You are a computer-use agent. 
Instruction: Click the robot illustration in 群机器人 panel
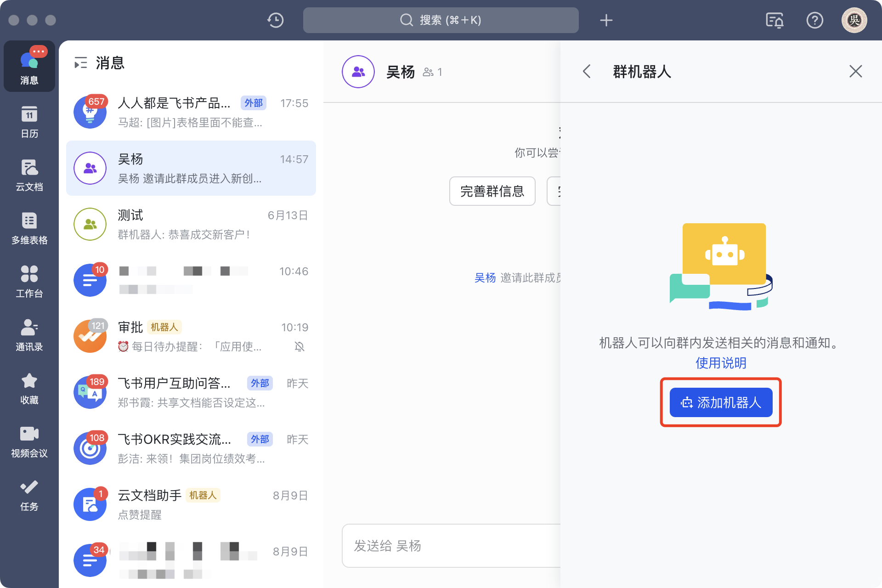tap(721, 266)
